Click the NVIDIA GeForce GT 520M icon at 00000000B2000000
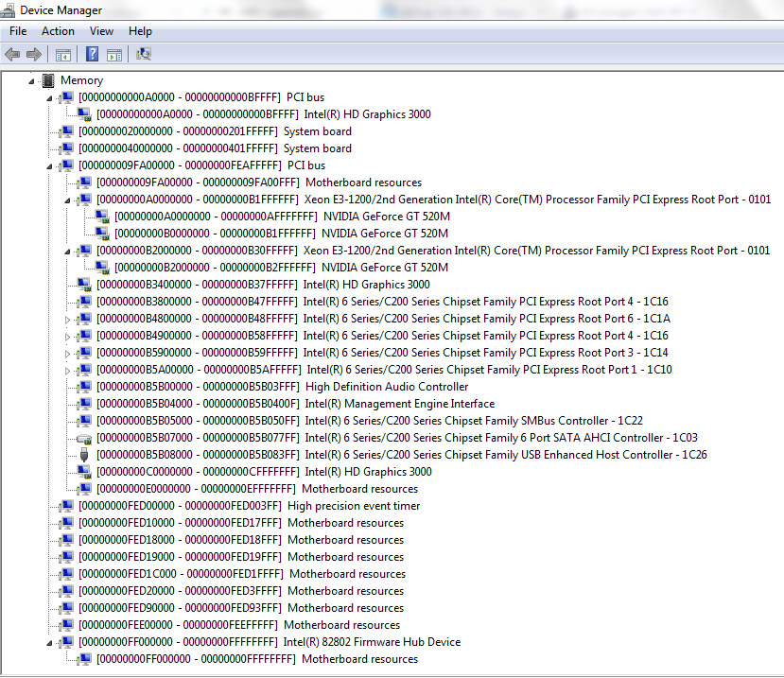This screenshot has height=678, width=784. (x=102, y=268)
